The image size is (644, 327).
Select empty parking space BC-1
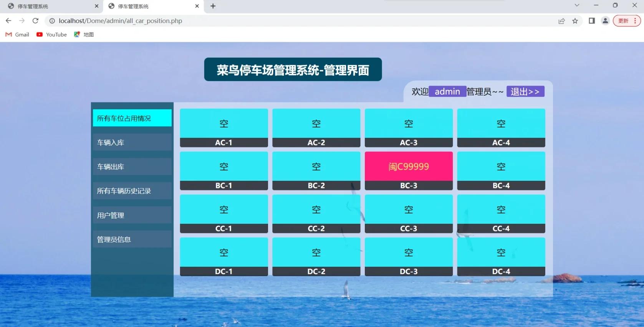[224, 171]
